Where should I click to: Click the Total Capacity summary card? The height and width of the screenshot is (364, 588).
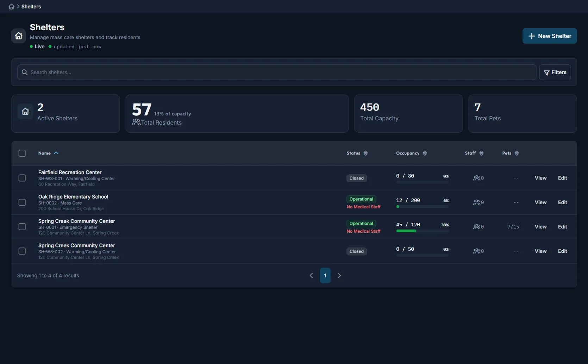pos(408,114)
